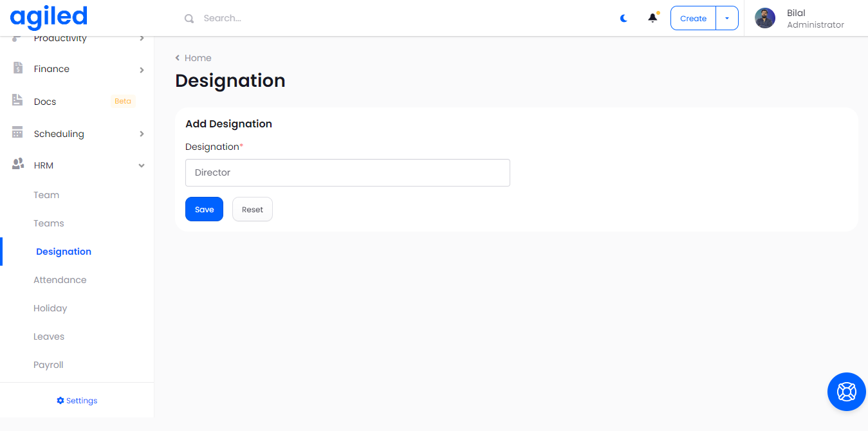The height and width of the screenshot is (431, 868).
Task: Click the search magnifier icon
Action: pyautogui.click(x=189, y=19)
